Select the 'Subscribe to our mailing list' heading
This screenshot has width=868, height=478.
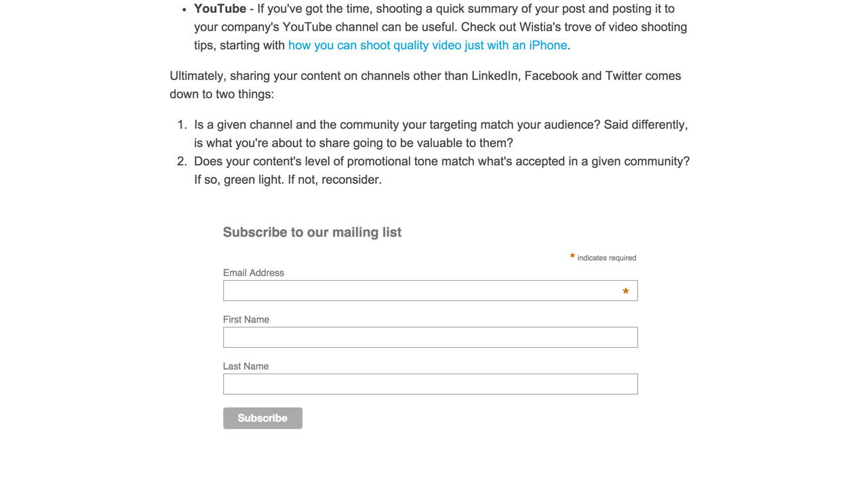tap(312, 233)
